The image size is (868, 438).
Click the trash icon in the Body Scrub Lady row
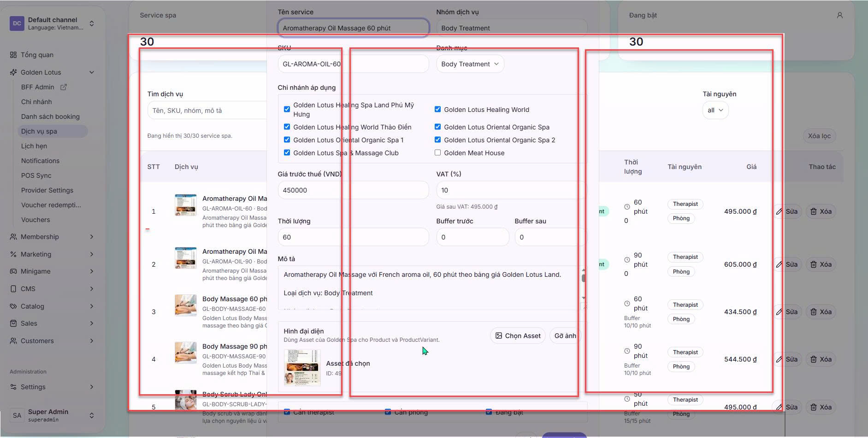[814, 407]
